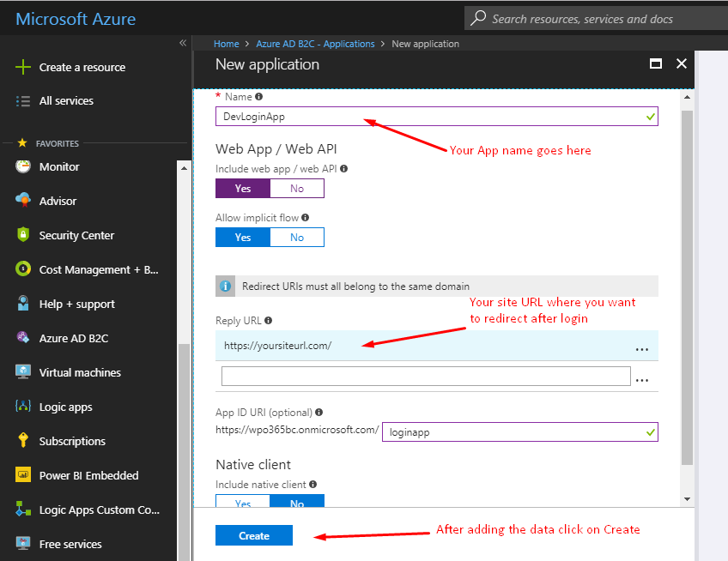Open Monitor from favorites
The height and width of the screenshot is (561, 728).
[59, 166]
